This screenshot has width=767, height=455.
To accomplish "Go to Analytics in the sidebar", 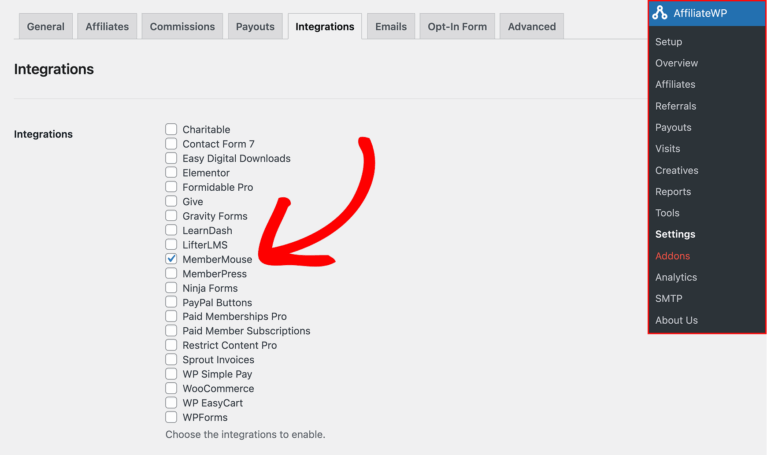I will (x=676, y=277).
